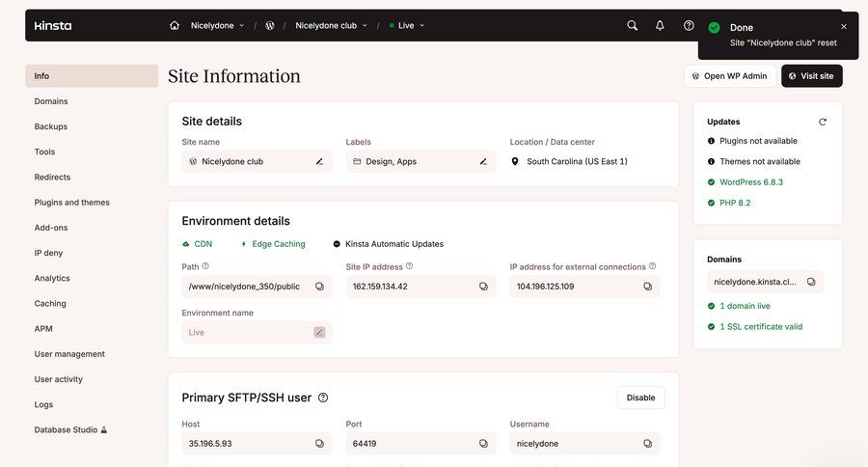Open Database Studio in the sidebar
This screenshot has height=467, width=868.
pos(70,430)
